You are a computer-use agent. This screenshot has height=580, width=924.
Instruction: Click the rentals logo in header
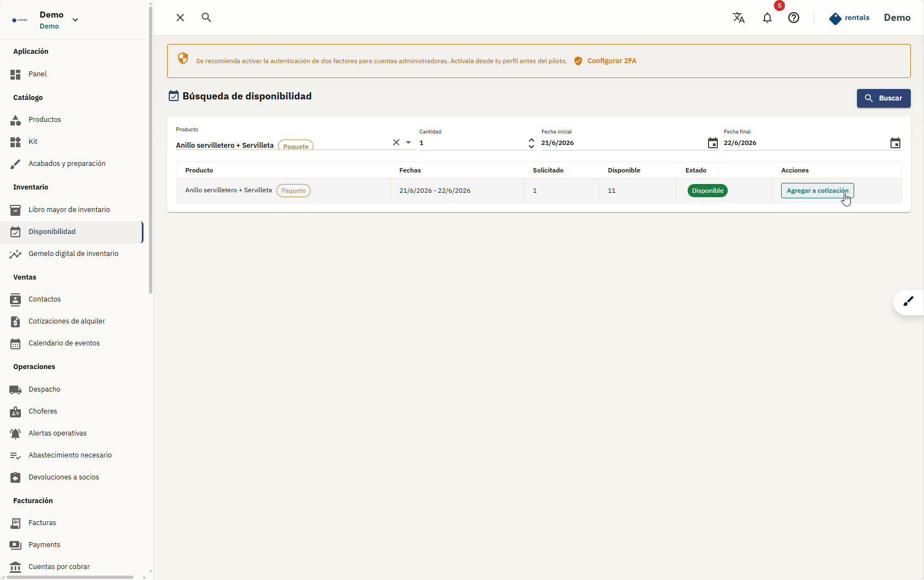pyautogui.click(x=849, y=18)
